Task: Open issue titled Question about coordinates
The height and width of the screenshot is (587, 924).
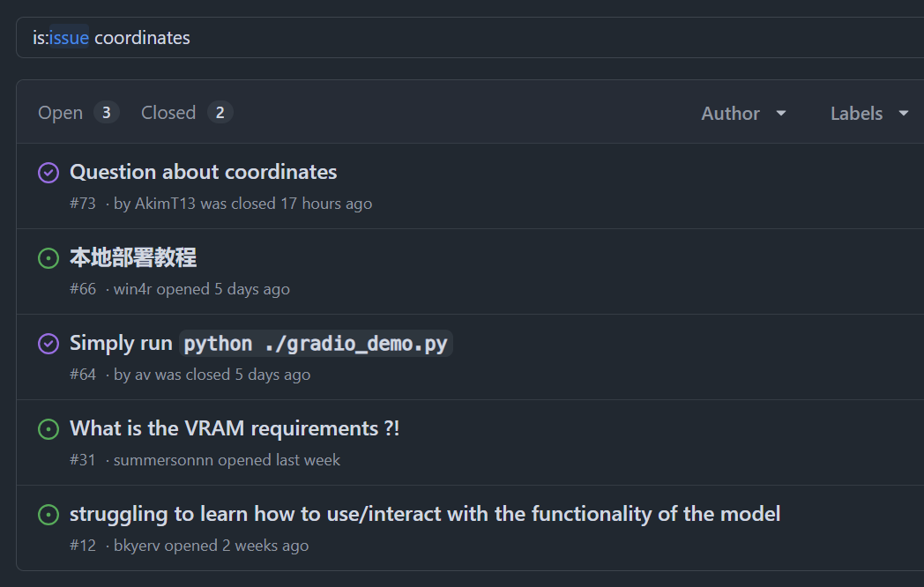Action: [x=203, y=172]
